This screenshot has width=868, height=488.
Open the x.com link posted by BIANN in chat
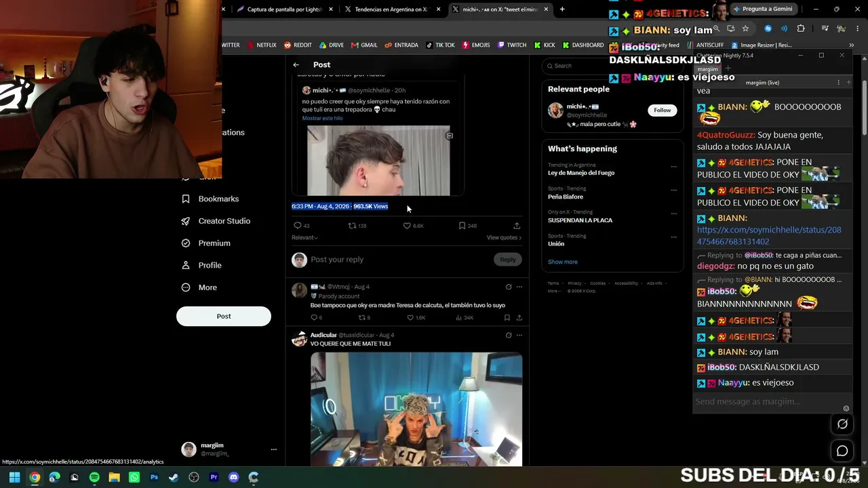pyautogui.click(x=769, y=235)
